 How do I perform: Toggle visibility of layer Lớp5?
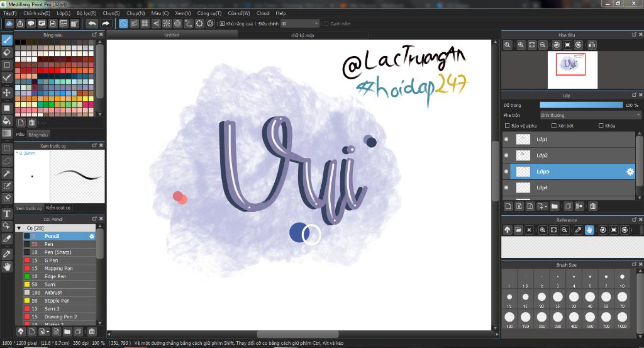tap(506, 171)
